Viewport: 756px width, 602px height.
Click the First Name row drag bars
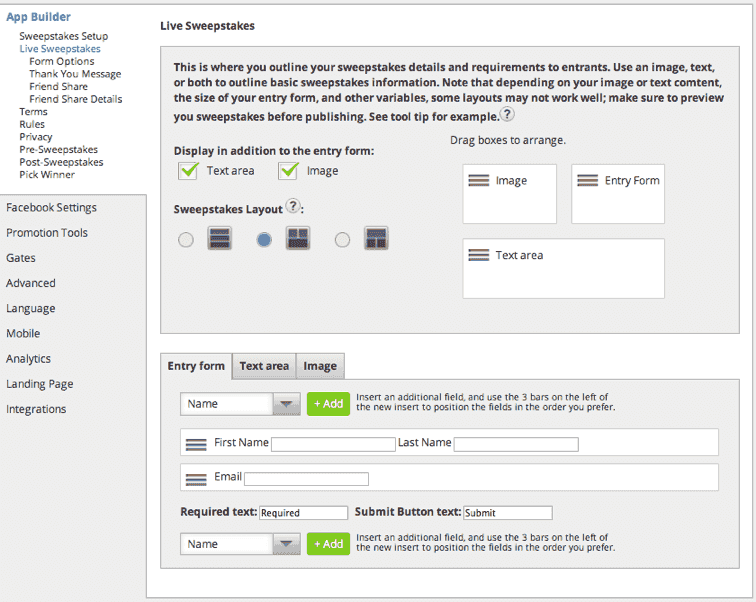[x=196, y=444]
